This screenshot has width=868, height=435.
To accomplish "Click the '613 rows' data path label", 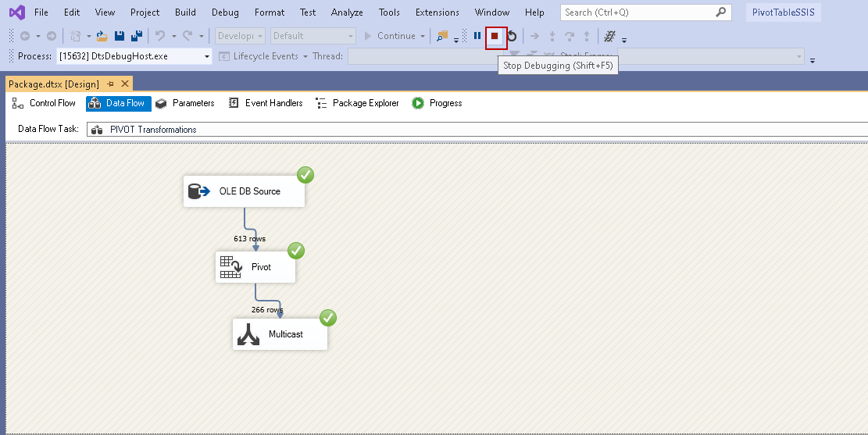I will (x=250, y=238).
